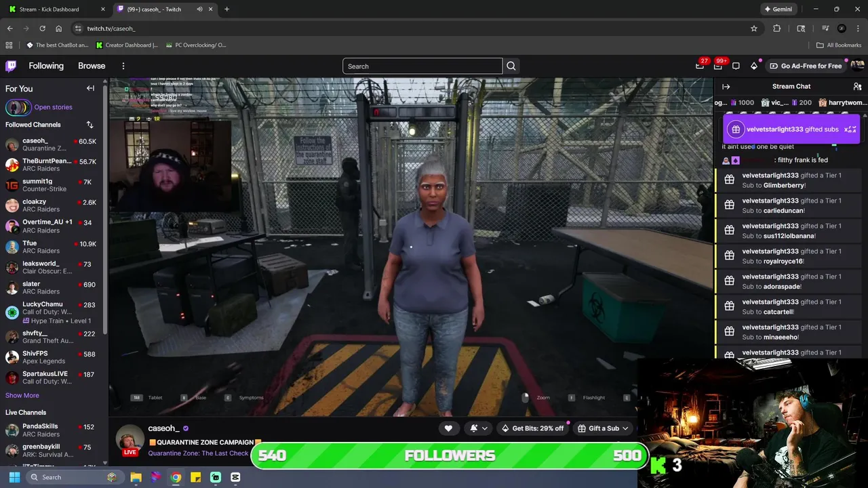This screenshot has height=488, width=868.
Task: Open the Twitch top nav more options menu
Action: [x=123, y=66]
